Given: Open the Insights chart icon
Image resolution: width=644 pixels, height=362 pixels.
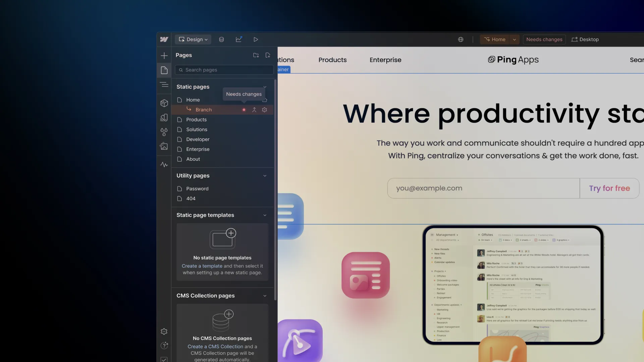Looking at the screenshot, I should pyautogui.click(x=239, y=40).
